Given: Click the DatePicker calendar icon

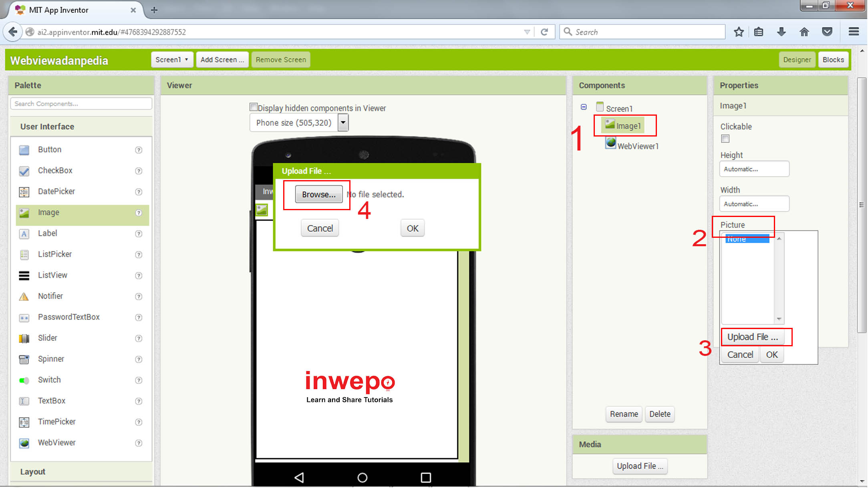Looking at the screenshot, I should coord(24,192).
